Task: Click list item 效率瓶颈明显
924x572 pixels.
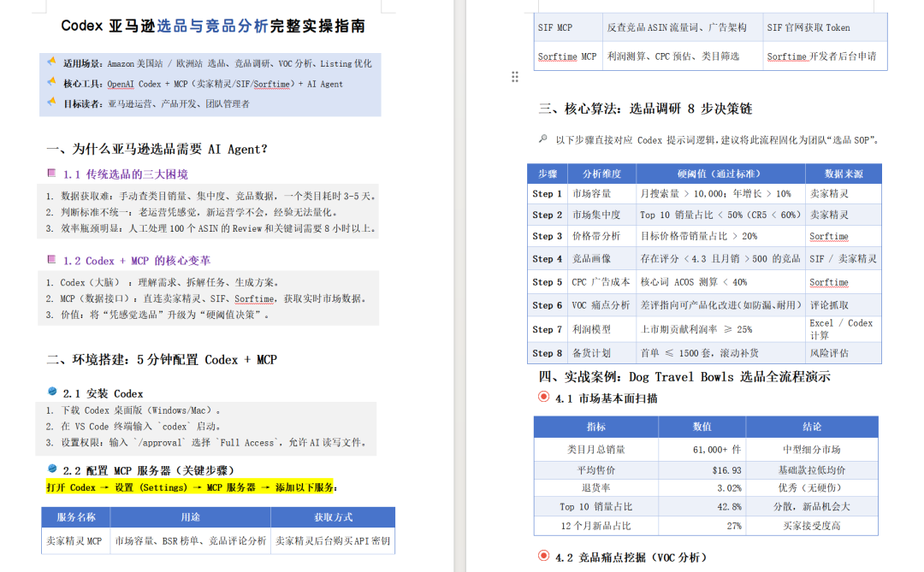Action: click(x=210, y=228)
